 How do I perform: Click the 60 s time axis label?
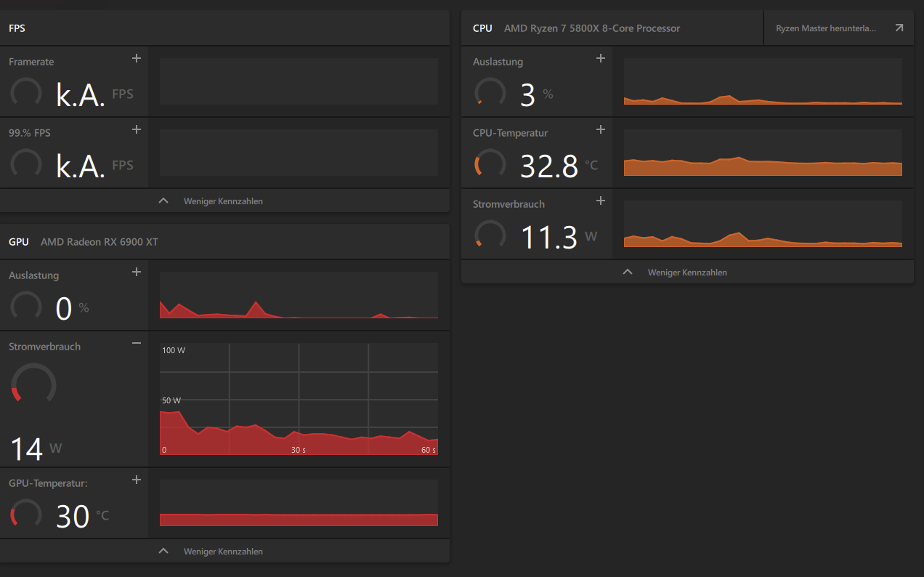point(429,450)
